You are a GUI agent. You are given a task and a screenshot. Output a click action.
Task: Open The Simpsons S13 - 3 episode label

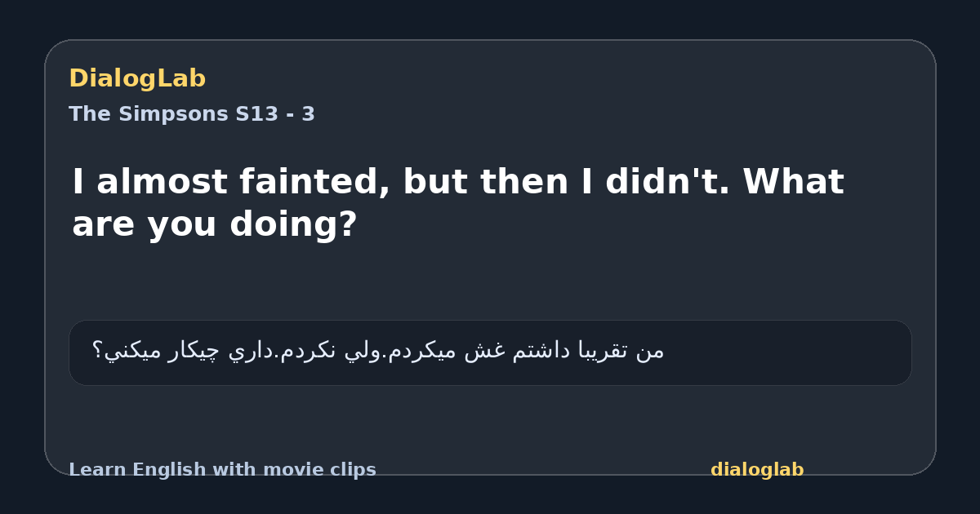[x=192, y=114]
